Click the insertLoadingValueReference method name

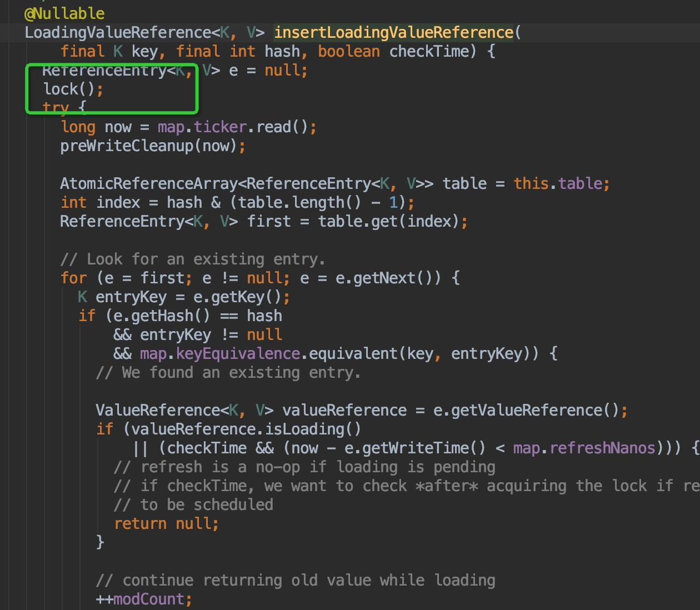tap(394, 32)
